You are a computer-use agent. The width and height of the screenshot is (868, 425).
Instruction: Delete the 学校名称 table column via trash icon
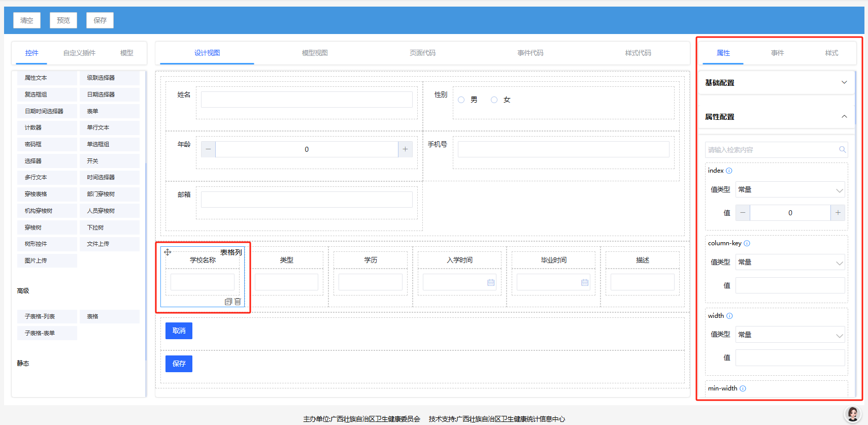pyautogui.click(x=238, y=302)
